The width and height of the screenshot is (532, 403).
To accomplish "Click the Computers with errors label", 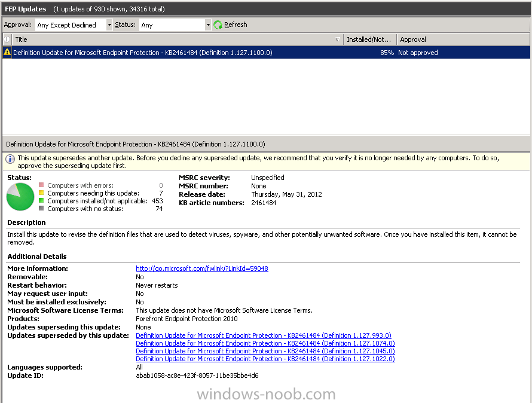I will 81,185.
